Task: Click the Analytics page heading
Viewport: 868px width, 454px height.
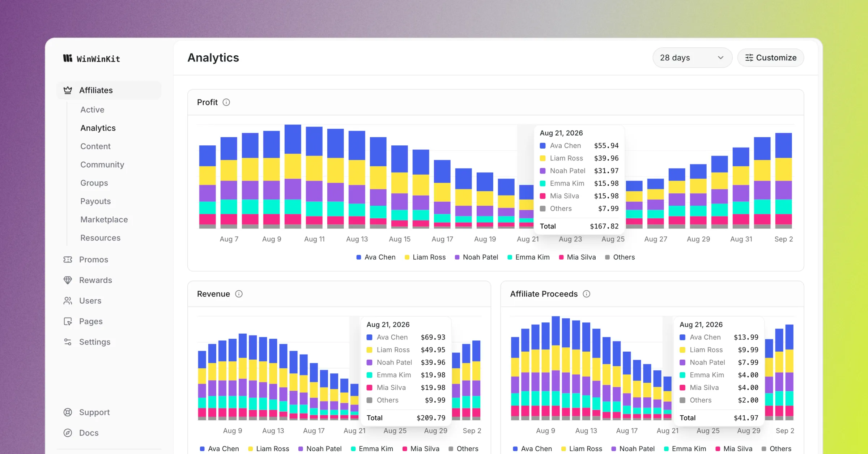Action: (x=213, y=58)
